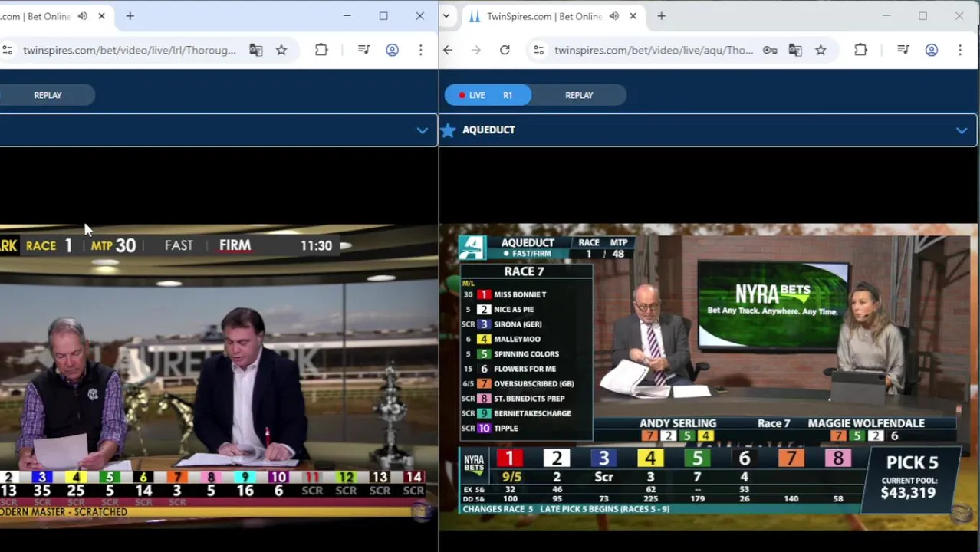Click translate icon in left window address bar
980x552 pixels.
255,50
